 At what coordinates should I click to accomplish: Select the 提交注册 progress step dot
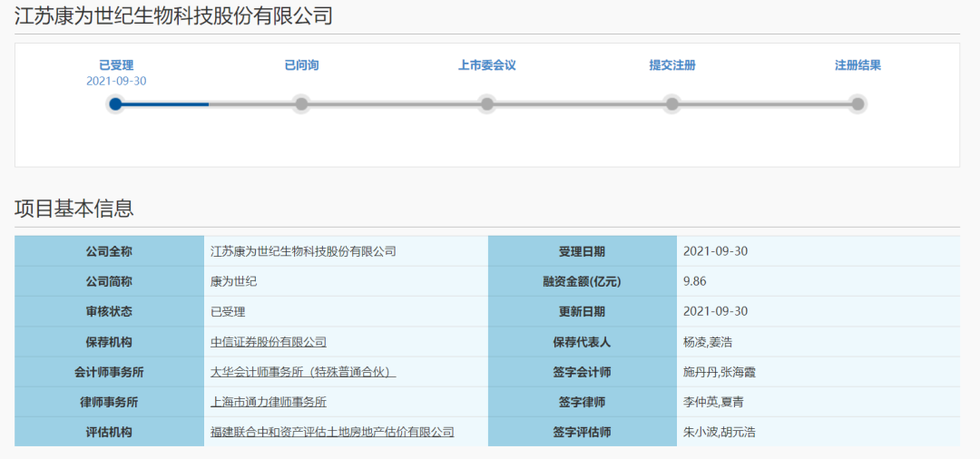671,104
